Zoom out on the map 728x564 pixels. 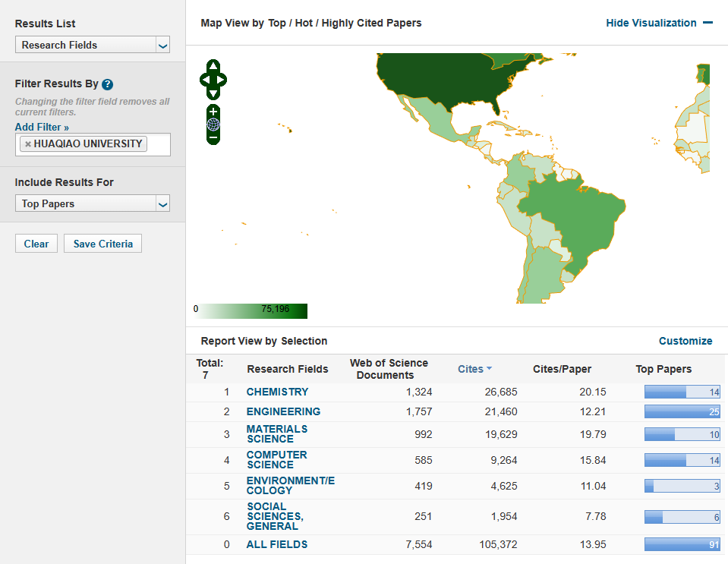pyautogui.click(x=213, y=137)
